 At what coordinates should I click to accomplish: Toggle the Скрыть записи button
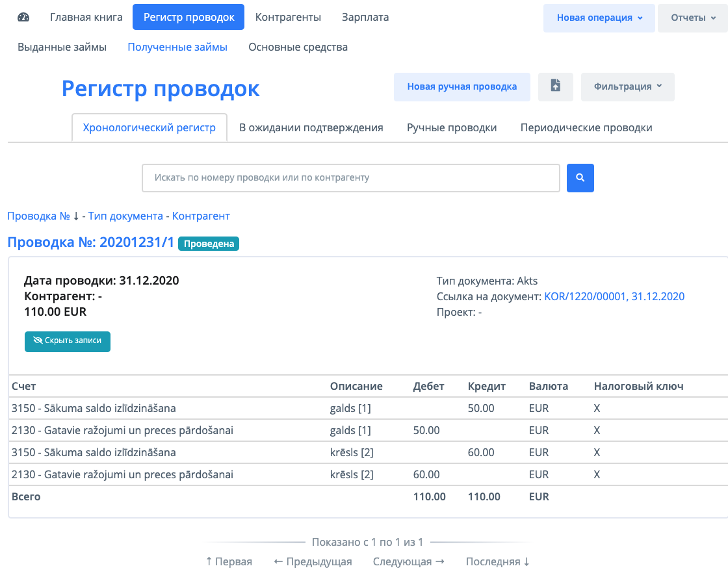[x=68, y=341]
